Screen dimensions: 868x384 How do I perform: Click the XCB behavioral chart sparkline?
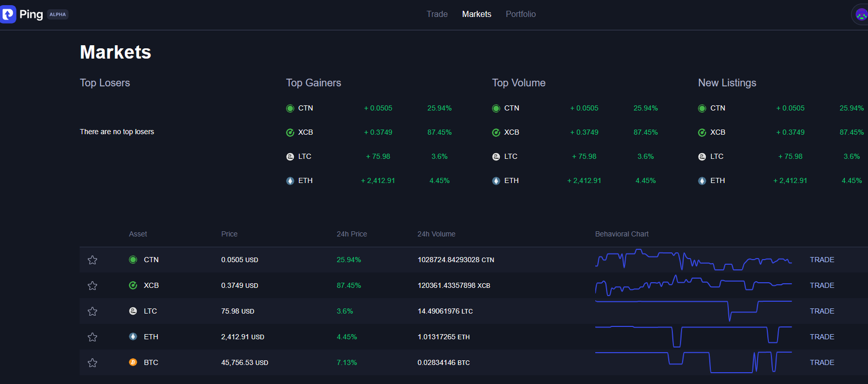693,285
